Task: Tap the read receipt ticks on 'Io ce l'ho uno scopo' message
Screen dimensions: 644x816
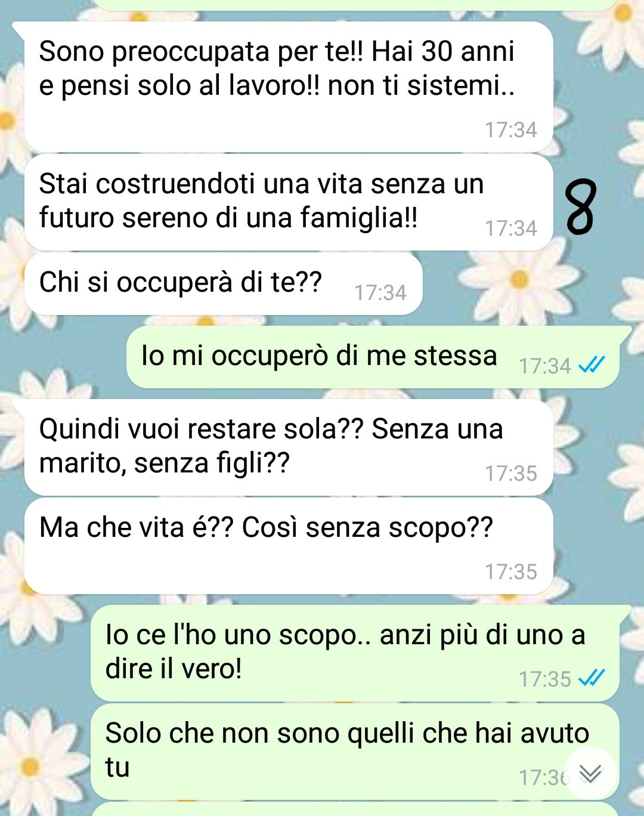Action: tap(592, 678)
